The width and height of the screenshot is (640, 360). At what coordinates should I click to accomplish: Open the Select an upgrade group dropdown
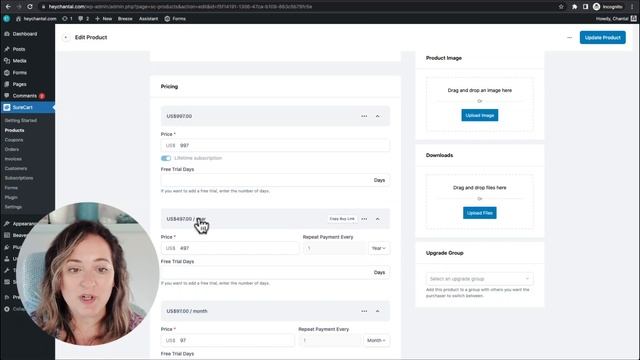coord(480,279)
